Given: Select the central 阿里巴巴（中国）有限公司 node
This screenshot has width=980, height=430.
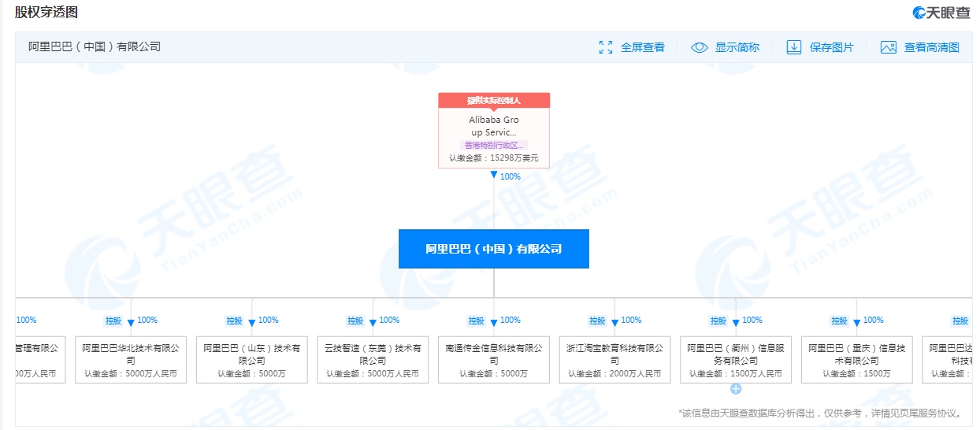Looking at the screenshot, I should point(494,249).
